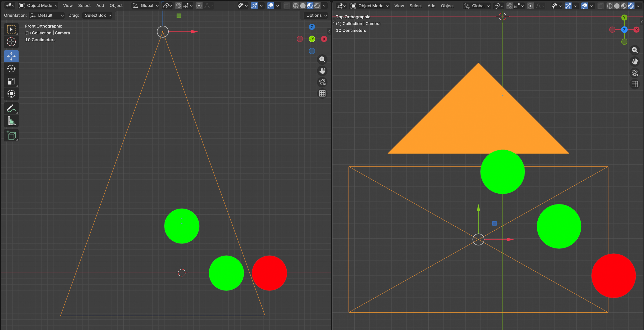This screenshot has width=644, height=330.
Task: Pick the Add Cube tool
Action: [x=11, y=135]
